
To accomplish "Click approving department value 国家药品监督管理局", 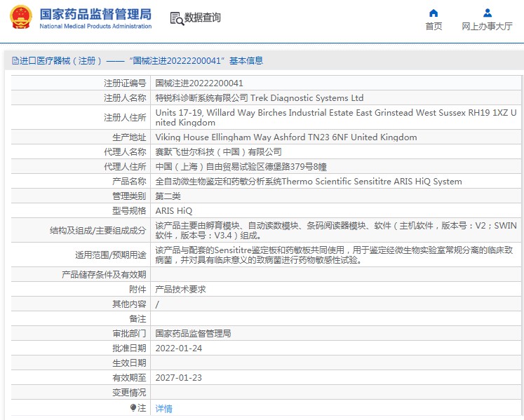I will coord(193,333).
